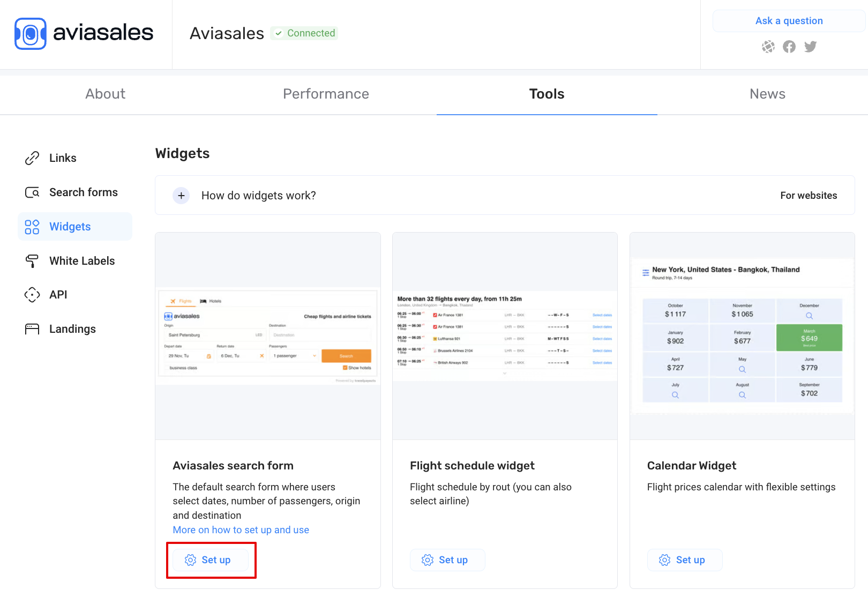Screen dimensions: 868x597
Task: Open White Labels in the sidebar
Action: tap(75, 261)
